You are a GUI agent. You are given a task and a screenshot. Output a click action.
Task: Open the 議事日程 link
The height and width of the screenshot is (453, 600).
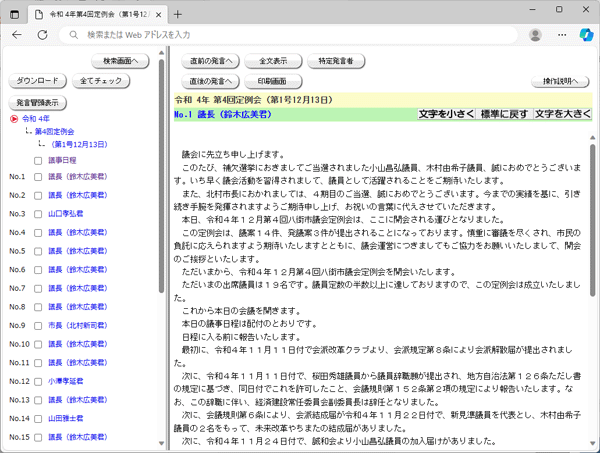[62, 160]
